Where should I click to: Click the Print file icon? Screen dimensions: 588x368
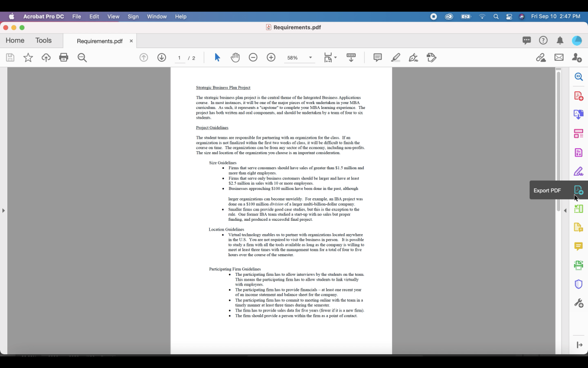click(64, 58)
